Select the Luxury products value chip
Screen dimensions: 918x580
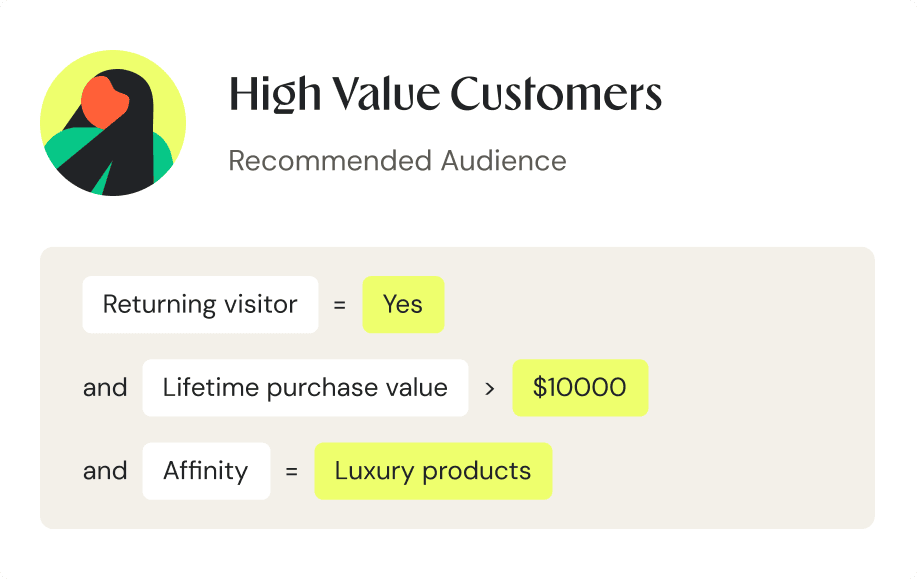[433, 471]
